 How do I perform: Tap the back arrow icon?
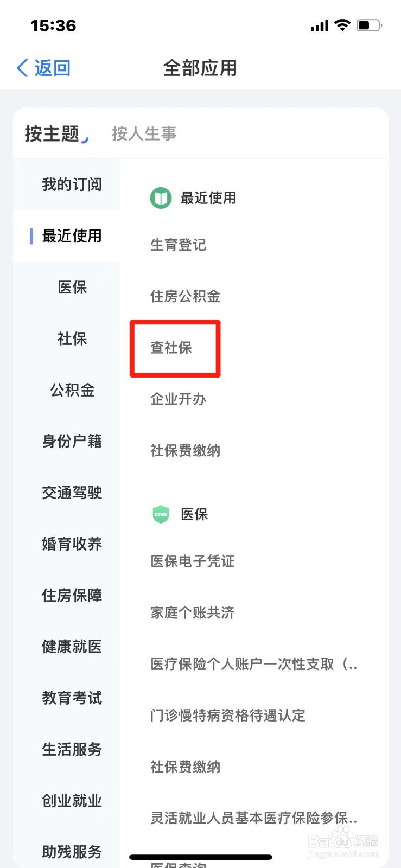tap(22, 68)
